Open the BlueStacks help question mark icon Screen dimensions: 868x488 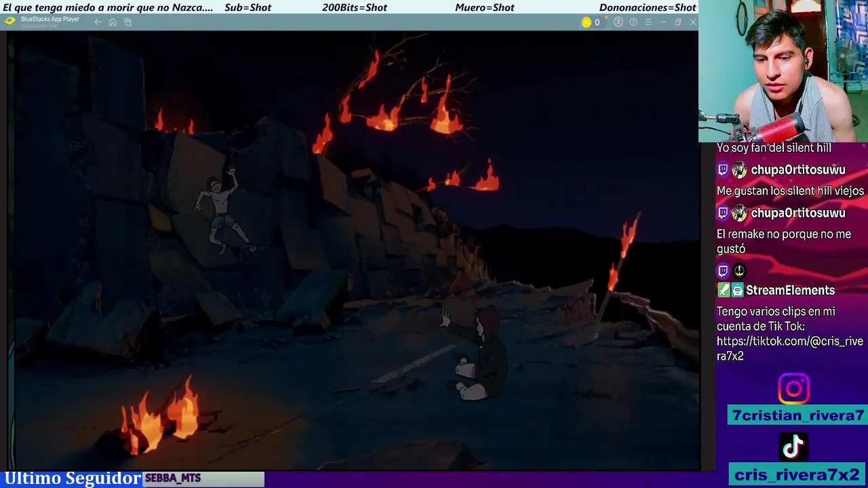click(633, 22)
